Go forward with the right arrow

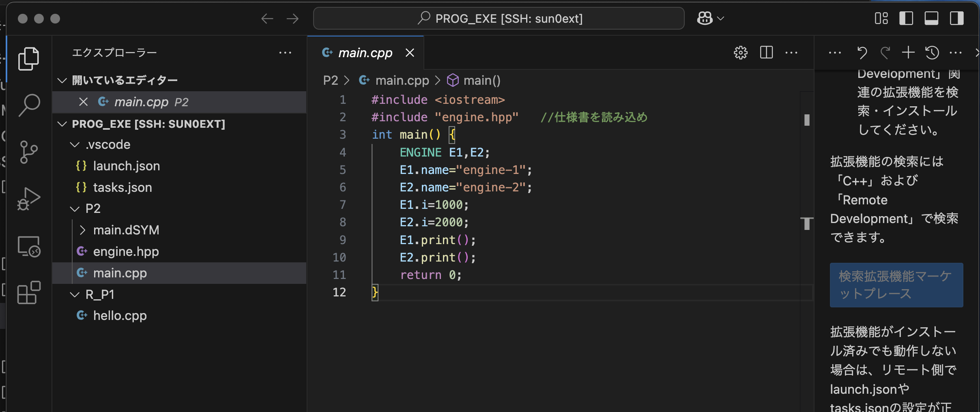(292, 19)
